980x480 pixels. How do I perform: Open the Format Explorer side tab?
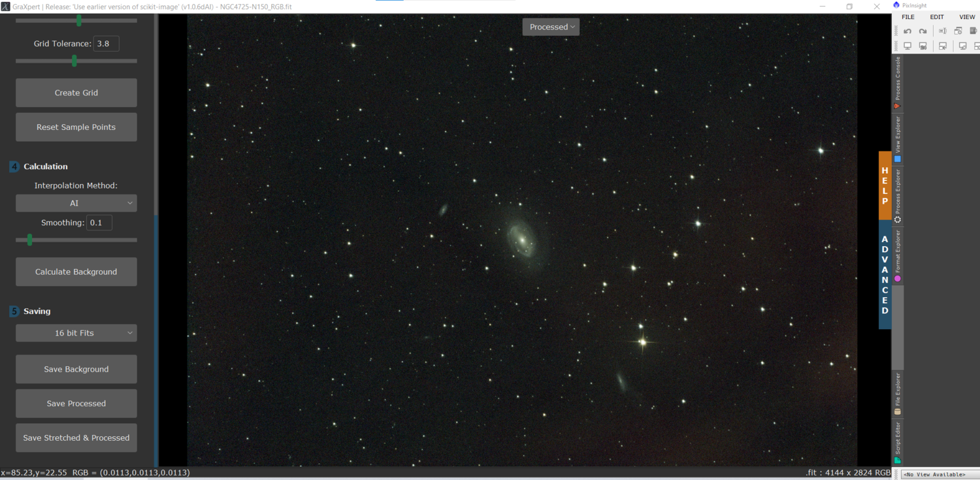[x=898, y=256]
